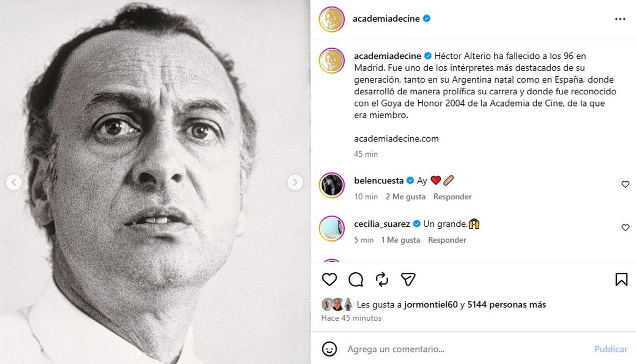
Task: Go to the previous photo arrow
Action: [14, 183]
